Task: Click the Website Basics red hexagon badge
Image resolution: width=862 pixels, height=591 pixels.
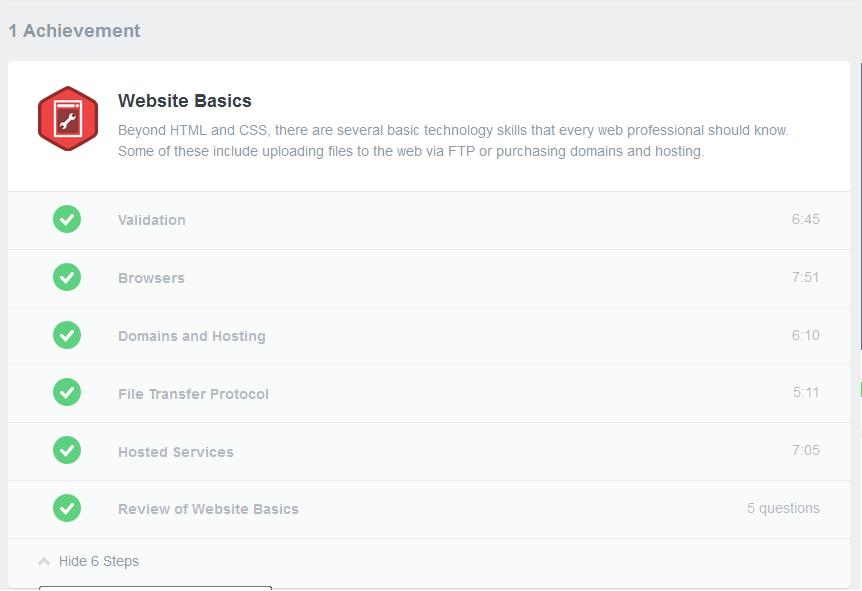Action: 68,118
